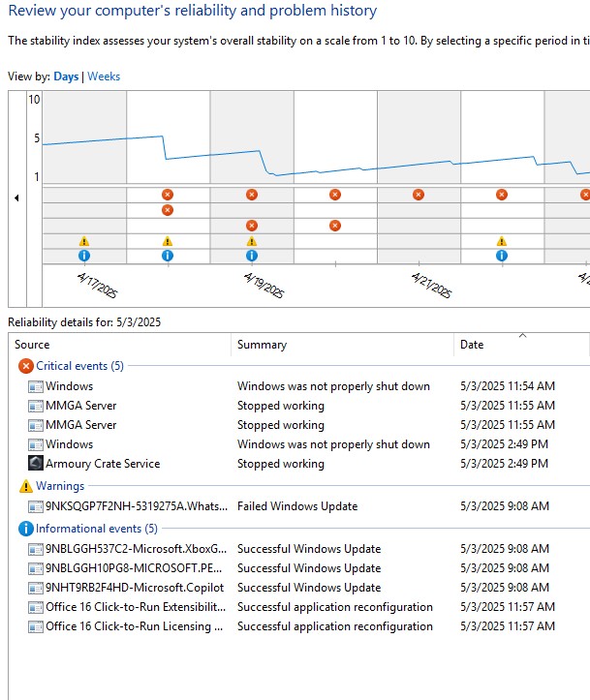Viewport: 590px width, 700px height.
Task: Select the information icon in the 4/22/2025 column
Action: coord(502,256)
